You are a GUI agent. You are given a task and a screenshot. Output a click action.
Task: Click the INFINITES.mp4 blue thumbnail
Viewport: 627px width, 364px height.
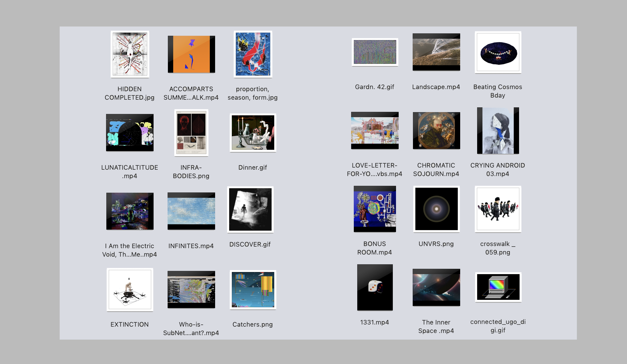pos(191,211)
